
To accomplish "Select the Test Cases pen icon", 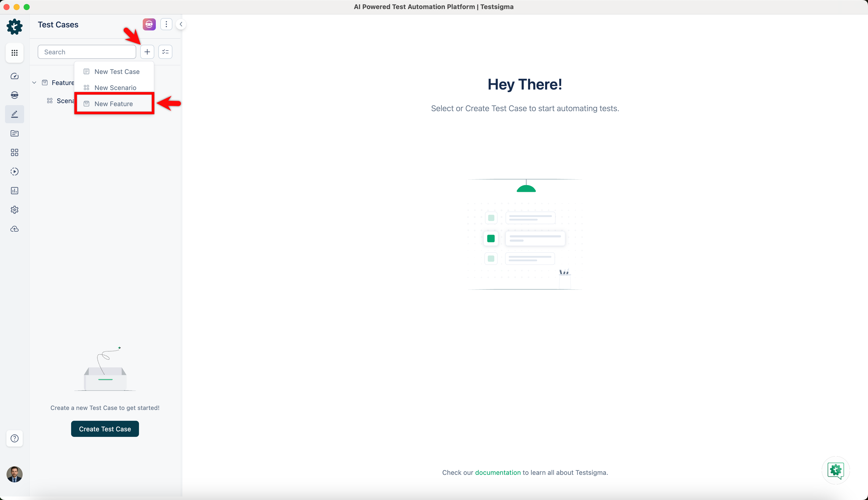I will [14, 114].
